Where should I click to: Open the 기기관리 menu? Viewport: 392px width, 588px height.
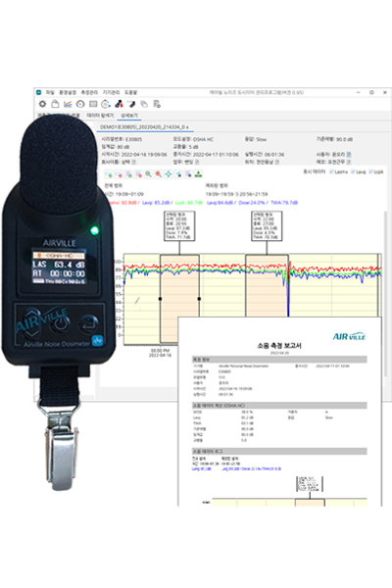pos(111,92)
